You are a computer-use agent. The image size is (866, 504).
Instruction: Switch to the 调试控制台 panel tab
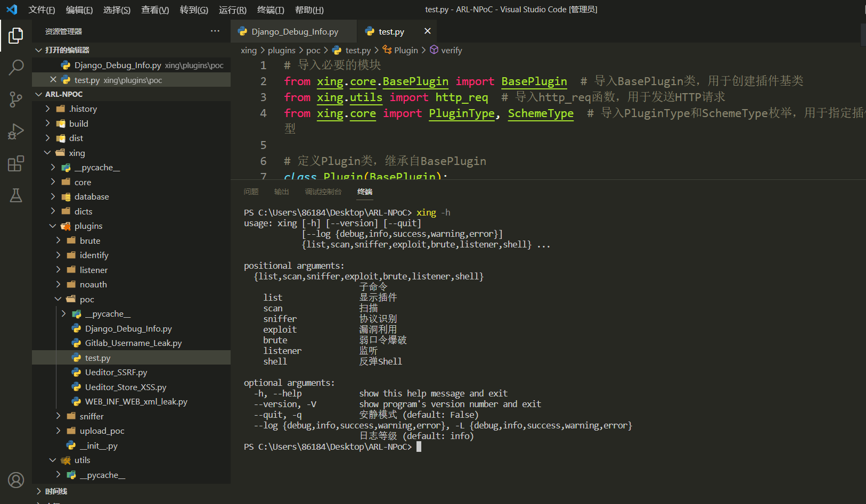[323, 192]
